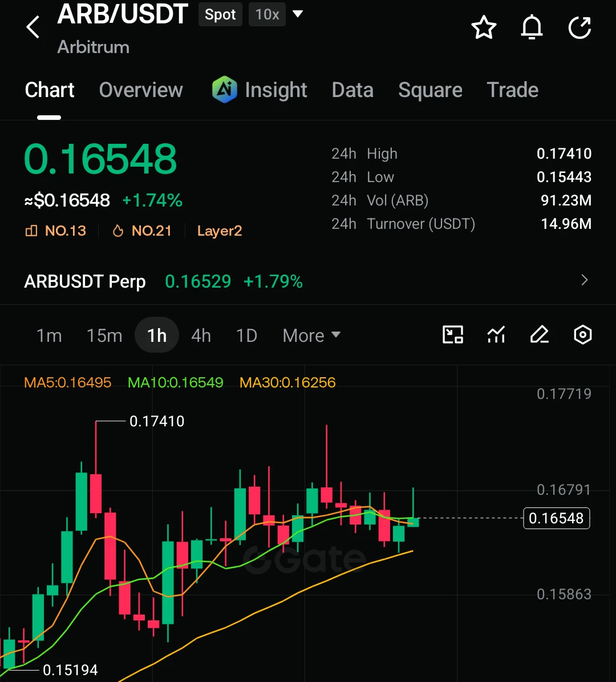The width and height of the screenshot is (616, 682).
Task: Tap the 24h Low value 0.15443
Action: [x=564, y=177]
